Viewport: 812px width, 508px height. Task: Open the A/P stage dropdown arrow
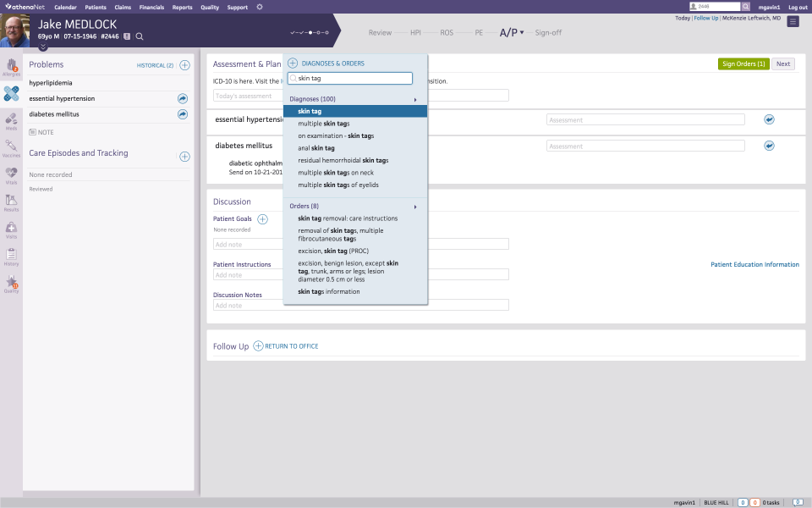pos(522,32)
